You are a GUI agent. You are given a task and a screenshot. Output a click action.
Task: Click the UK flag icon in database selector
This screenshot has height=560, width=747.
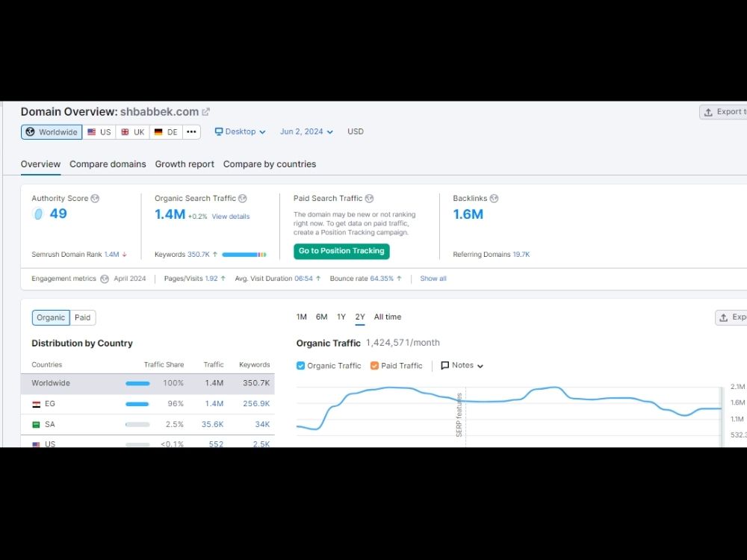(x=125, y=132)
